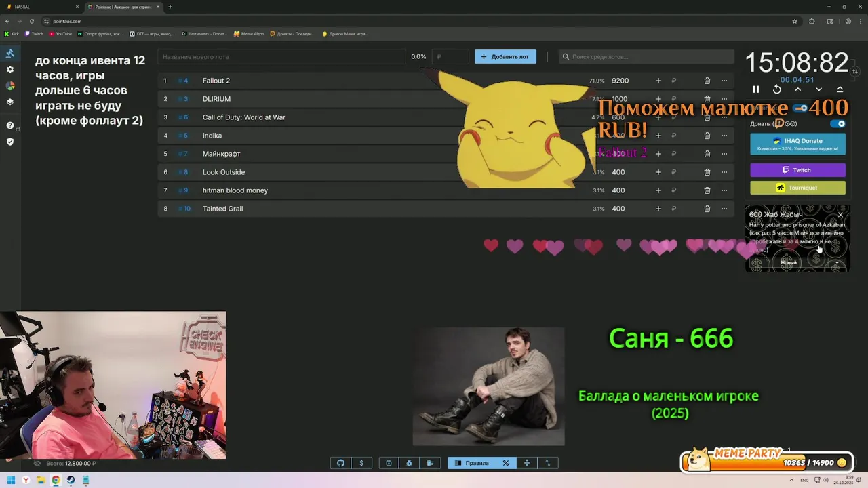Click the clear-list icon in bottom toolbar
Image resolution: width=868 pixels, height=488 pixels.
tap(430, 463)
